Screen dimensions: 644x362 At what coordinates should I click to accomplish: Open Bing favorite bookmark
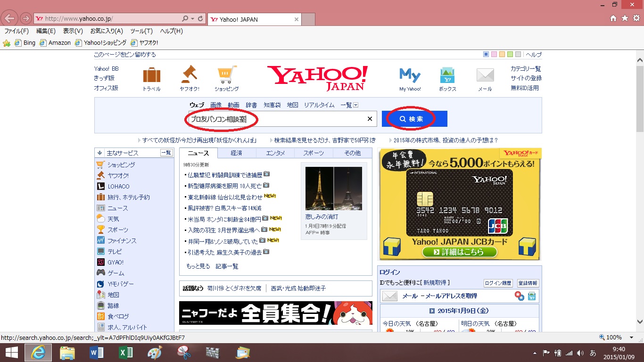coord(25,43)
